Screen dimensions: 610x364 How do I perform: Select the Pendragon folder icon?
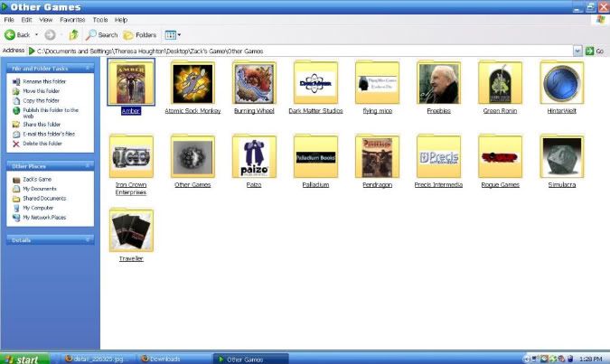[x=377, y=156]
